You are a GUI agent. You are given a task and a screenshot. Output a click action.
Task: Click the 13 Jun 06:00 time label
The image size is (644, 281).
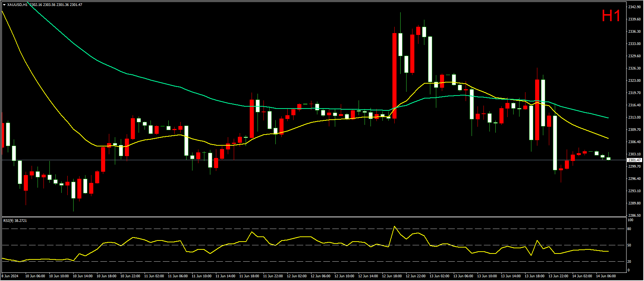click(463, 276)
